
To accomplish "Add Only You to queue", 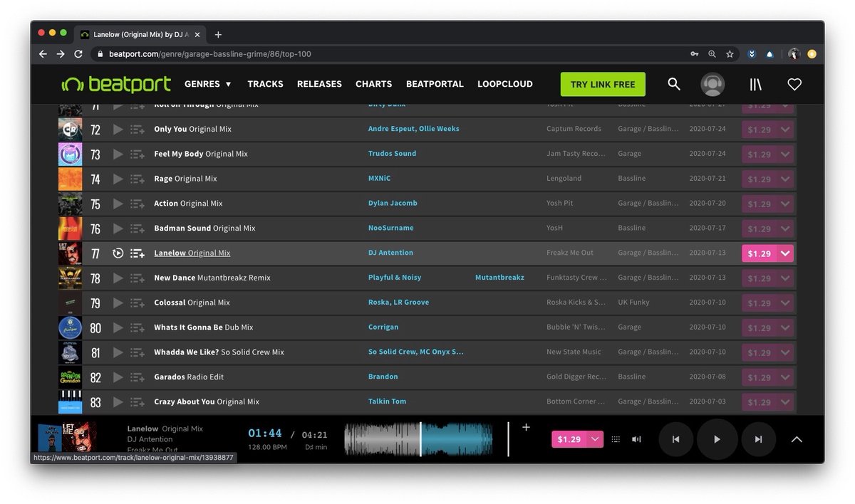I will tap(138, 130).
